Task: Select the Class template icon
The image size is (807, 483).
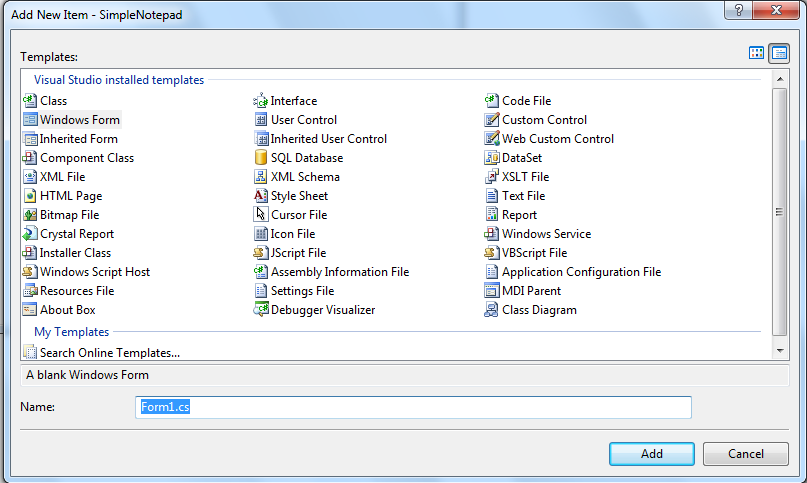Action: [x=30, y=100]
